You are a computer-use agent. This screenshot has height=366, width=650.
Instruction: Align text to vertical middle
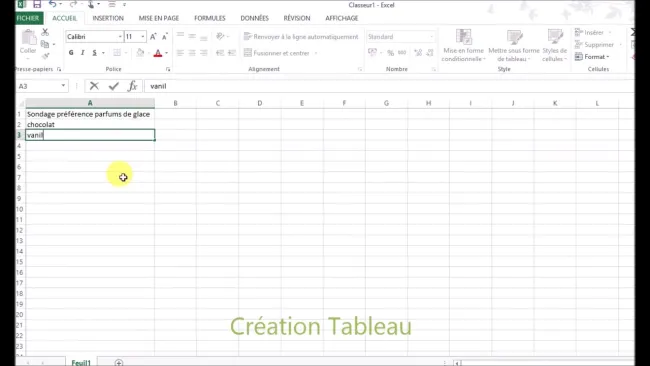pos(192,37)
